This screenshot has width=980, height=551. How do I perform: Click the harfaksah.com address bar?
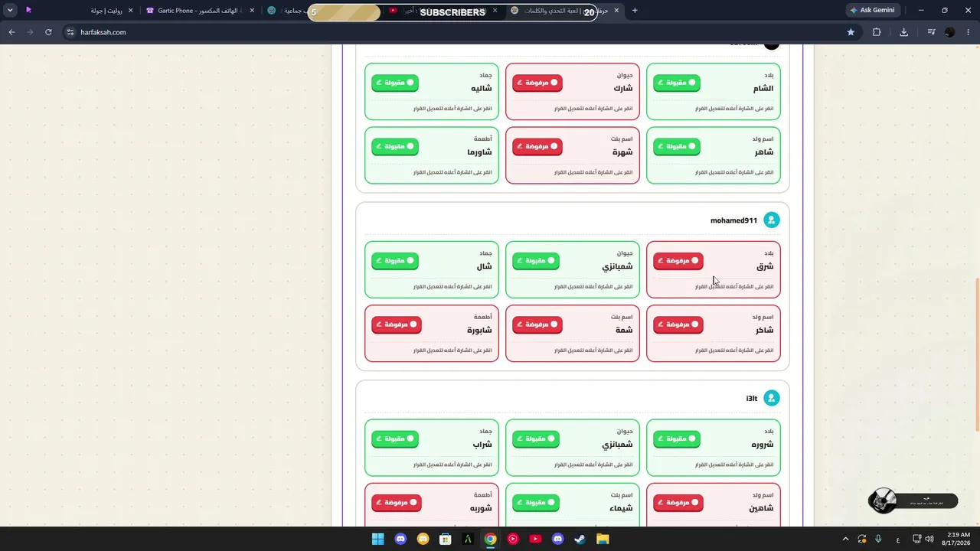(x=459, y=32)
